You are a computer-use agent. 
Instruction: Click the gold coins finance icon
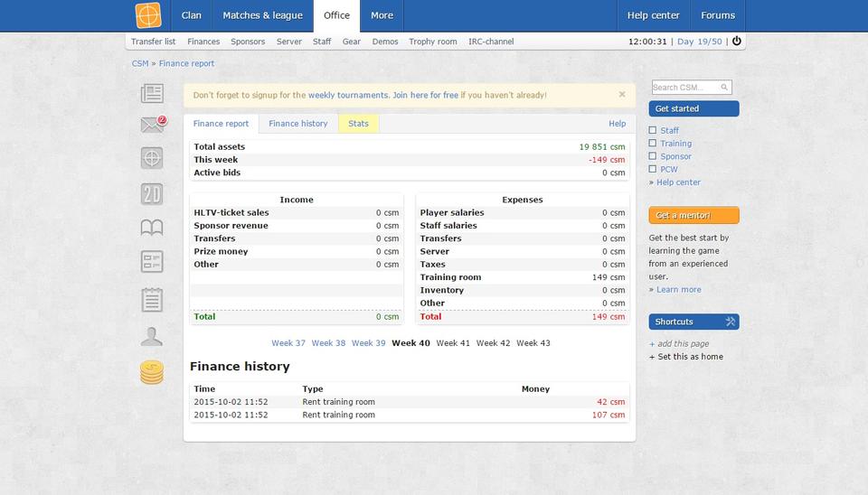152,372
